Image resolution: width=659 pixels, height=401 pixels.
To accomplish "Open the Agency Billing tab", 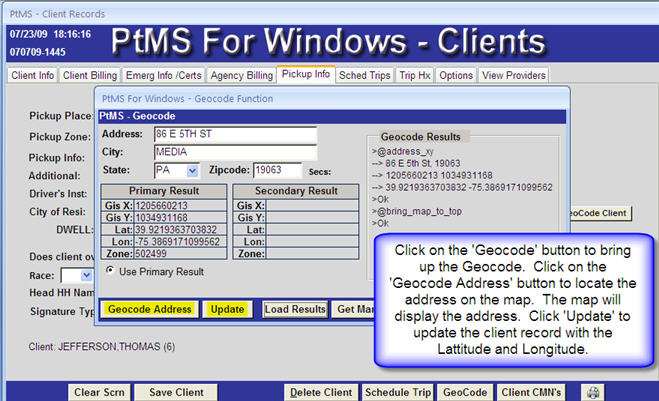I will pos(241,75).
